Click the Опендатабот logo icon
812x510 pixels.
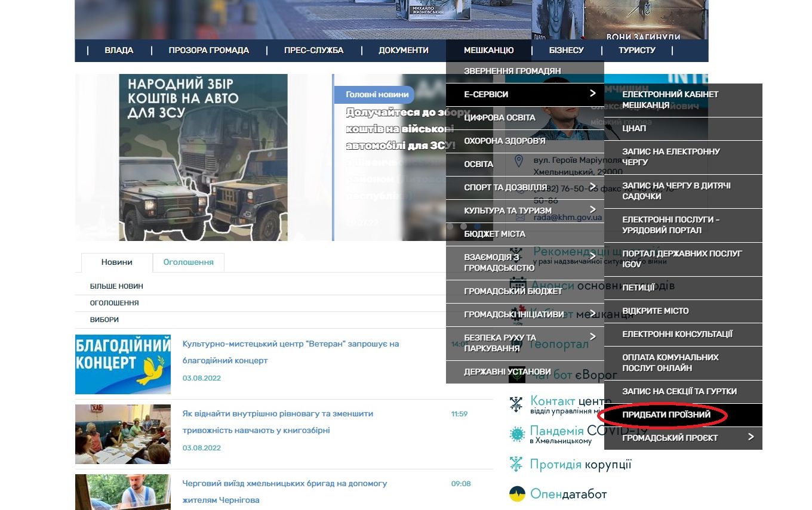pos(516,494)
